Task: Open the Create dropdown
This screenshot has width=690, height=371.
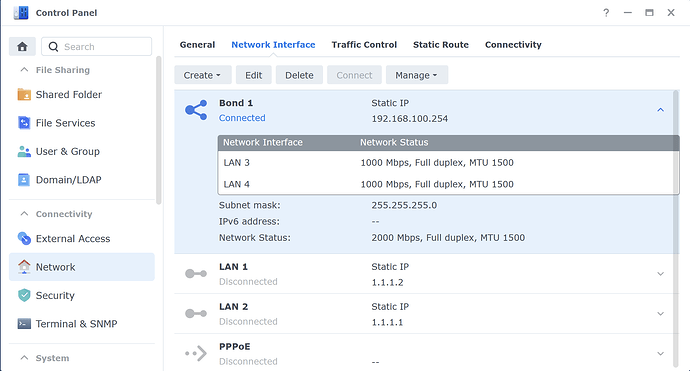Action: (x=202, y=75)
